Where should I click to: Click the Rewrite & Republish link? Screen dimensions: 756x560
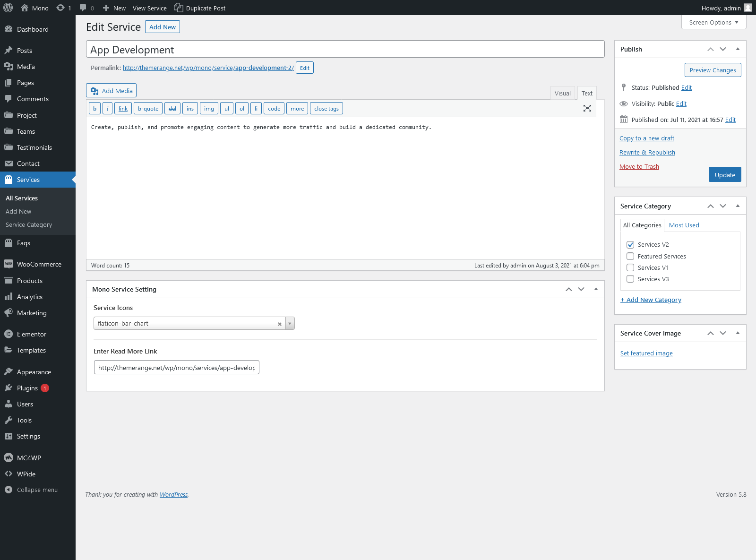647,152
